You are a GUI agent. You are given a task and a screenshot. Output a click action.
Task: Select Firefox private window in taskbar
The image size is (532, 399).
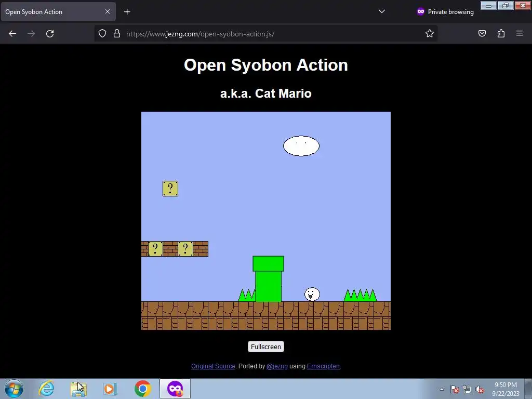pos(175,389)
